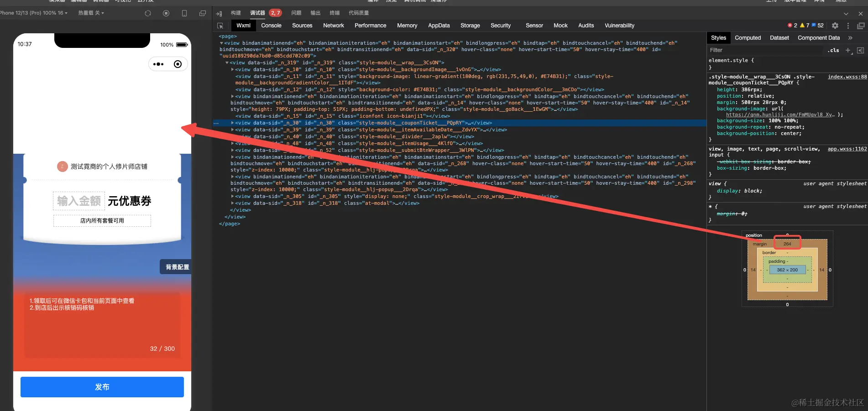Switch to the Console tab
Screen dimensions: 868x411
coord(271,26)
